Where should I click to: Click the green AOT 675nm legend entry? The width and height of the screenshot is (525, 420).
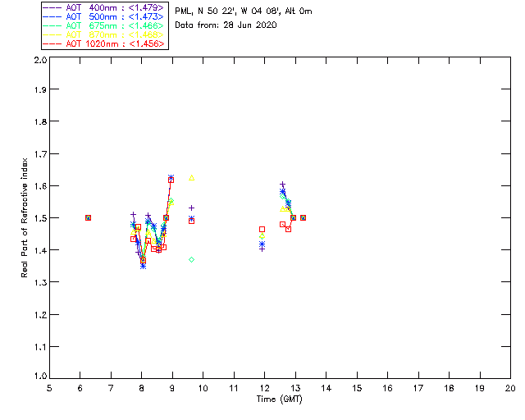[x=104, y=25]
